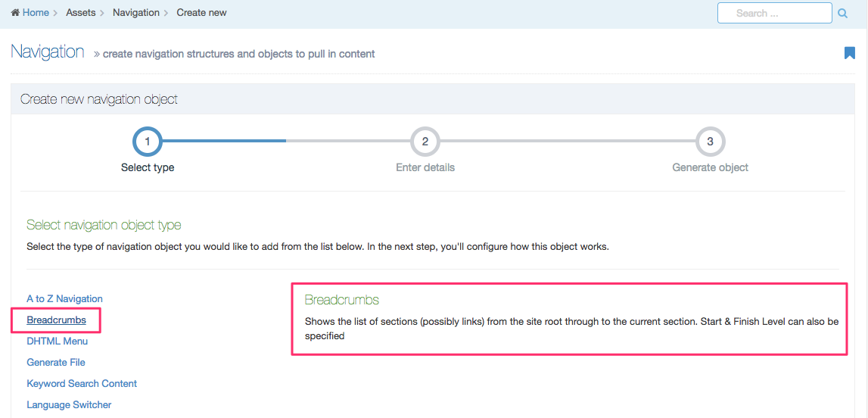Choose the Language Switcher option
This screenshot has height=418, width=868.
pyautogui.click(x=69, y=405)
